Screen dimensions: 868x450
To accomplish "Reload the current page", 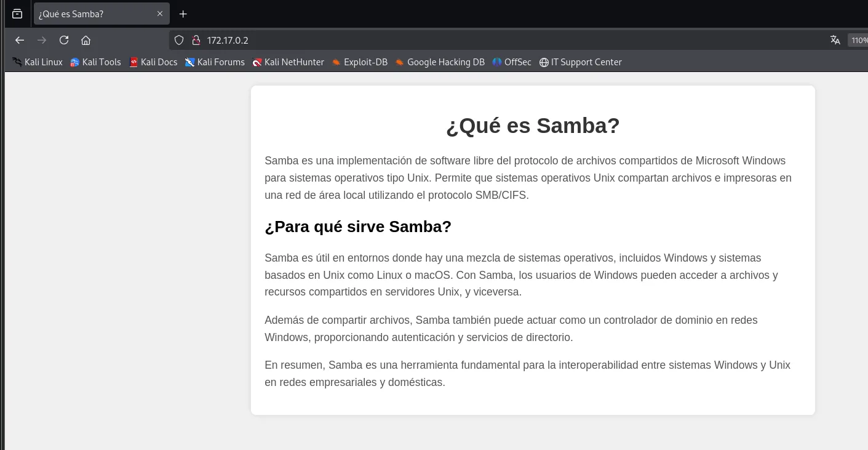I will point(64,40).
